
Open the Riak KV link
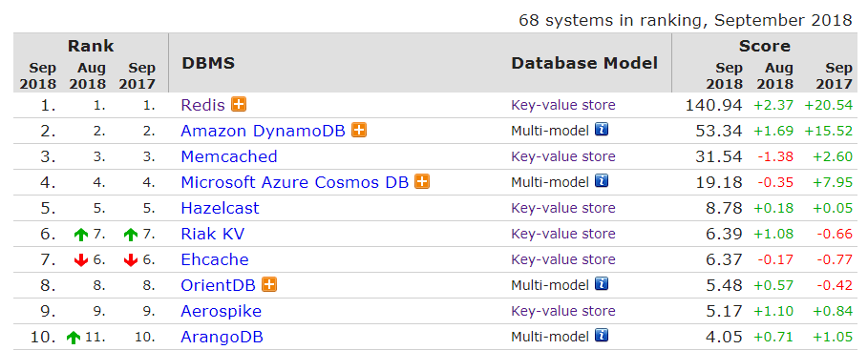pos(213,234)
